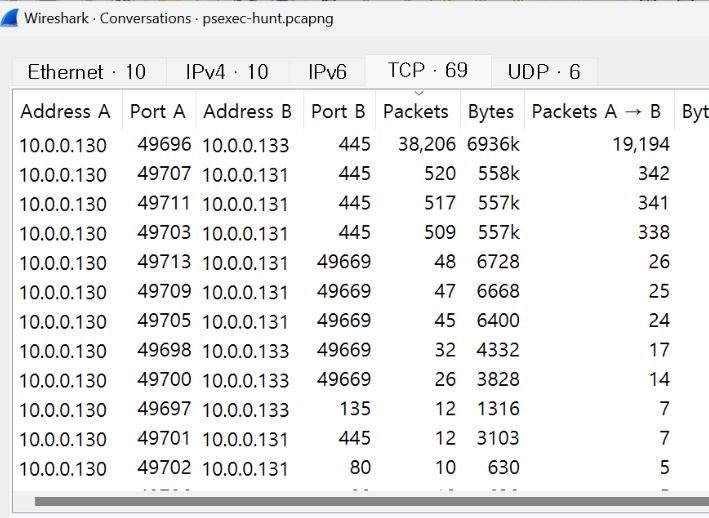Select the row with Port A 49701
This screenshot has width=709, height=518.
click(x=361, y=438)
